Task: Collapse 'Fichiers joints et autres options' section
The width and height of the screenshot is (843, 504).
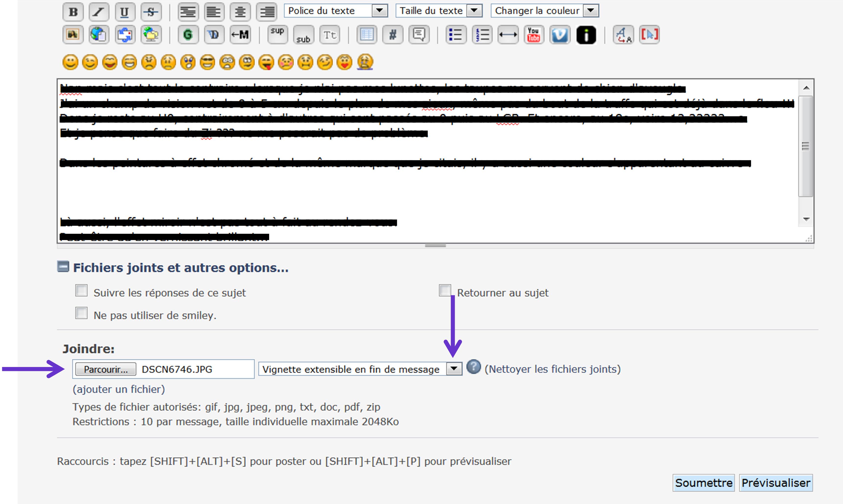Action: tap(63, 267)
